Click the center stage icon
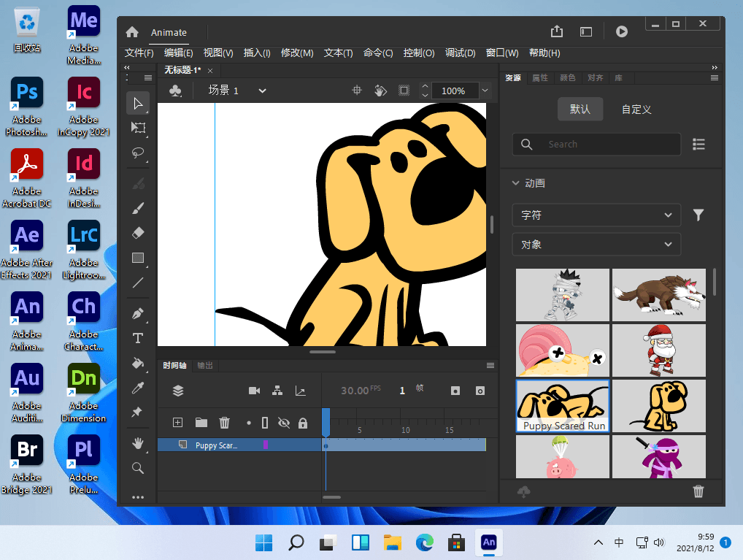The image size is (743, 560). point(357,90)
